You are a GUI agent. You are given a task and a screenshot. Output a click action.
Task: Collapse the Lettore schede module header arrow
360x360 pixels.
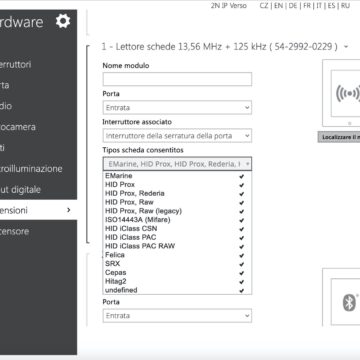[346, 47]
